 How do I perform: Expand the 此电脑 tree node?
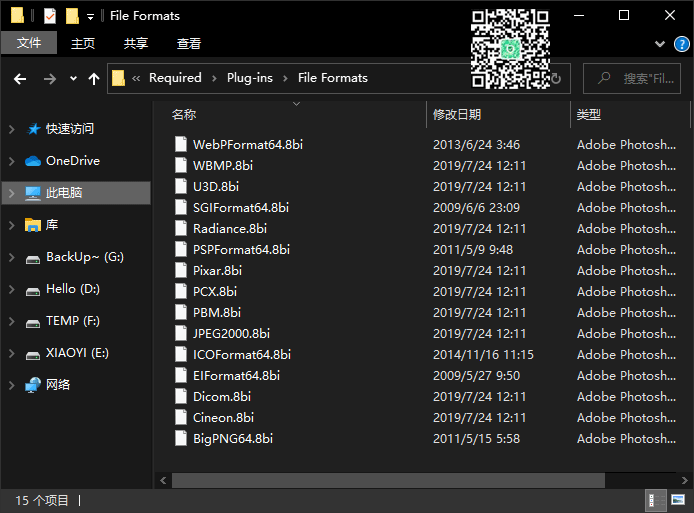point(12,193)
